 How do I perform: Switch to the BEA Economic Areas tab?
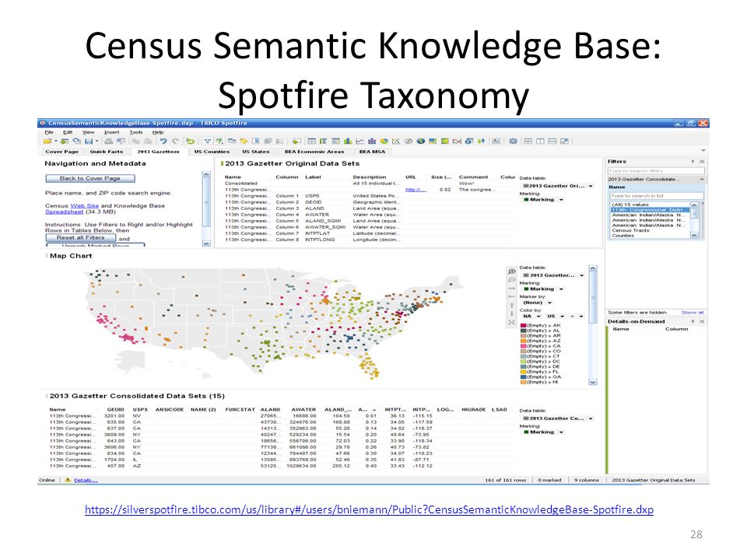pos(314,152)
